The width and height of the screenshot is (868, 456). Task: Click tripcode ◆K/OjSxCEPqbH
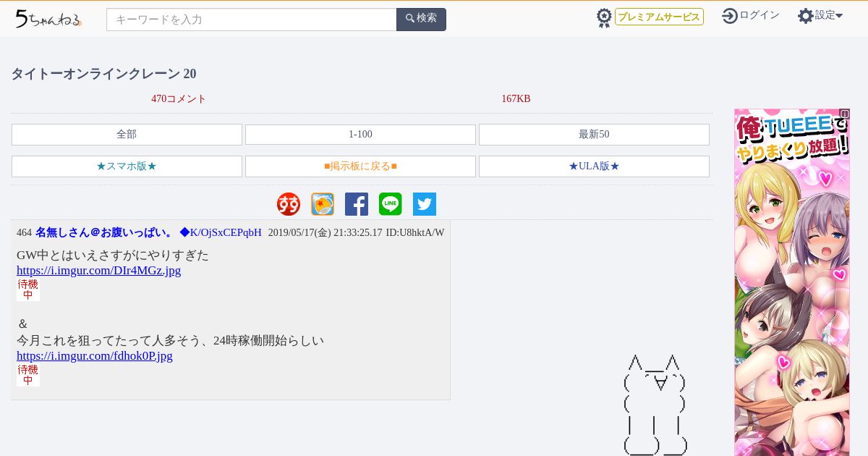tap(221, 232)
